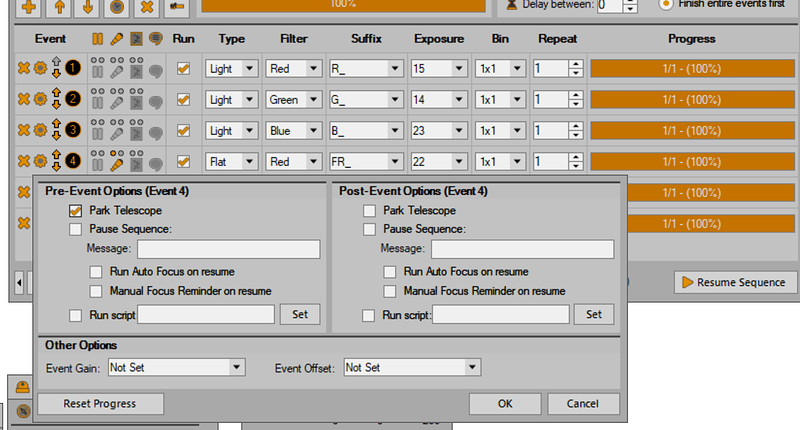Open event 2 options gear icon

pyautogui.click(x=40, y=99)
